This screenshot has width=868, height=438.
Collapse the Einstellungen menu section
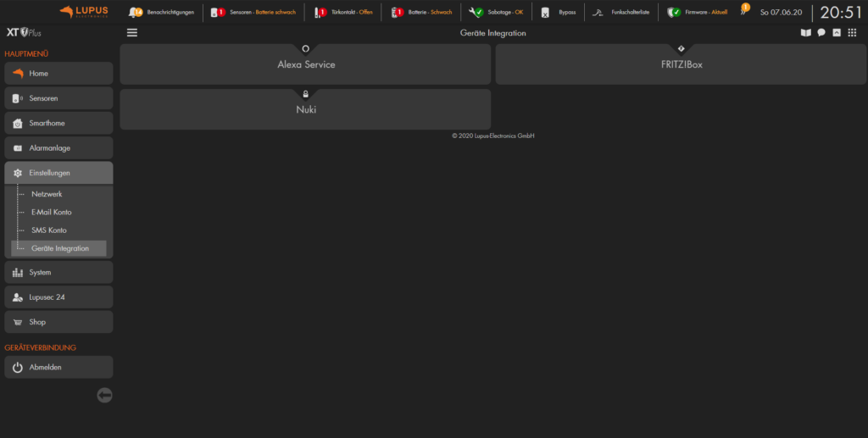click(x=58, y=173)
